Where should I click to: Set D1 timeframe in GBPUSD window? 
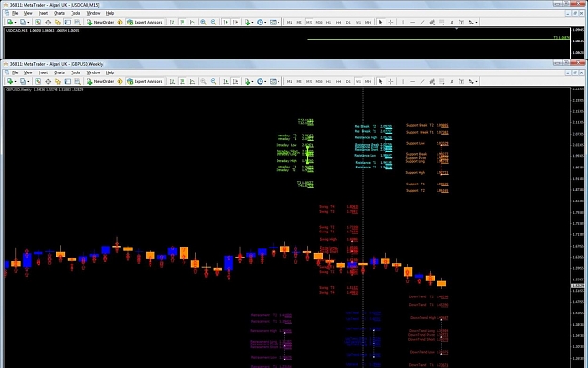pos(348,81)
